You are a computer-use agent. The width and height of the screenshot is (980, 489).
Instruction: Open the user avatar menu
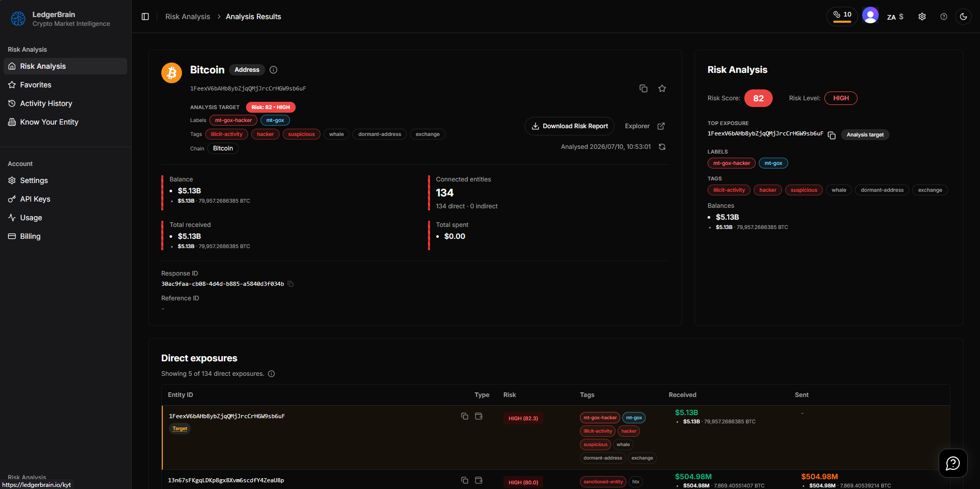click(870, 16)
